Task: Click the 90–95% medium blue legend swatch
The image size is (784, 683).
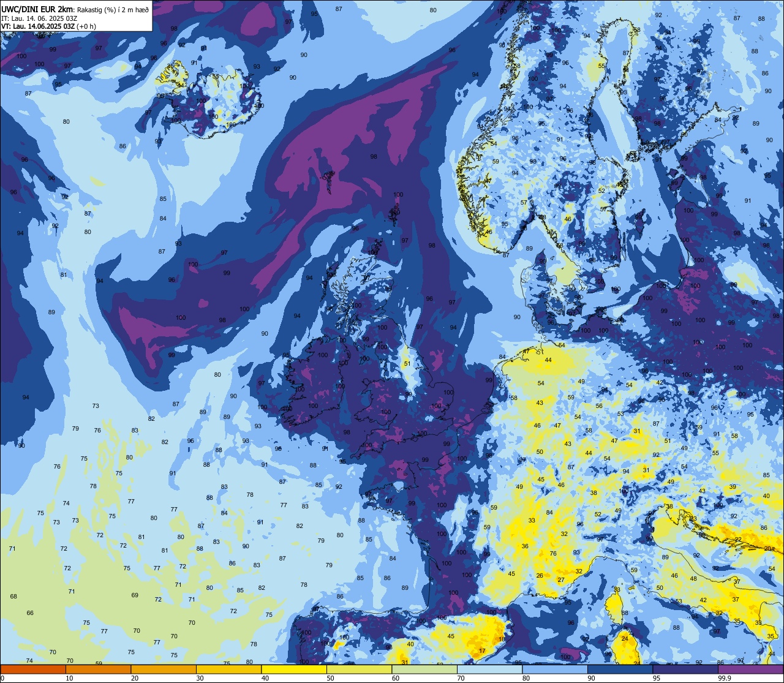Action: click(x=620, y=669)
